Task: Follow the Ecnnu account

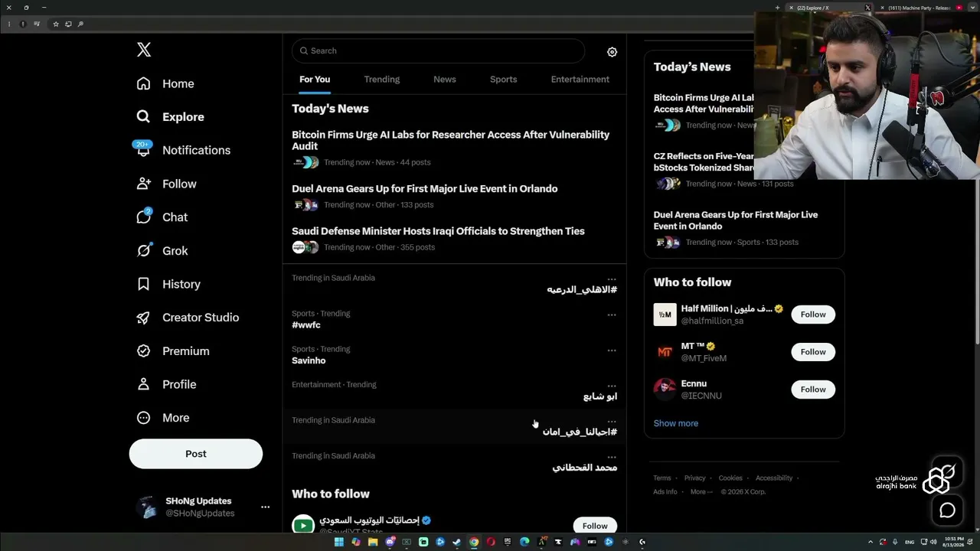Action: [813, 390]
